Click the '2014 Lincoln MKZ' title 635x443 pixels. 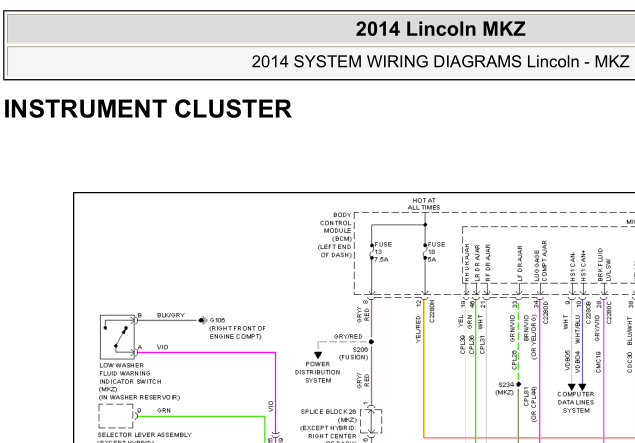440,29
